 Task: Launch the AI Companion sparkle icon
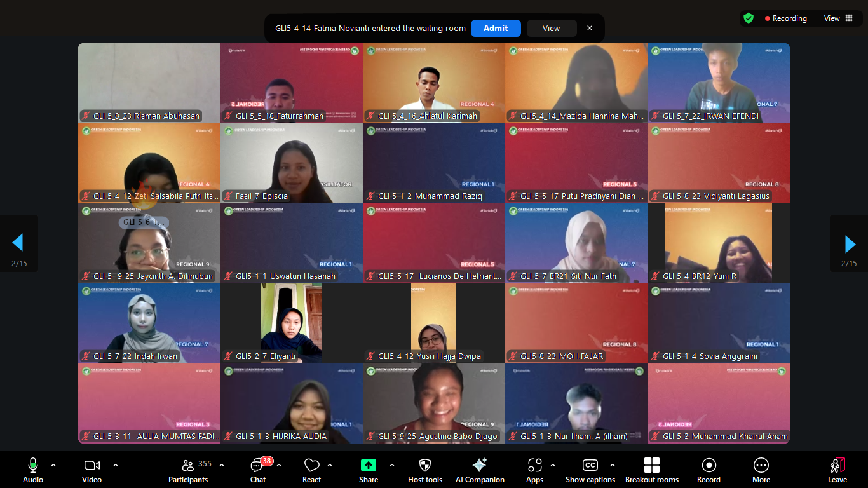pyautogui.click(x=480, y=466)
